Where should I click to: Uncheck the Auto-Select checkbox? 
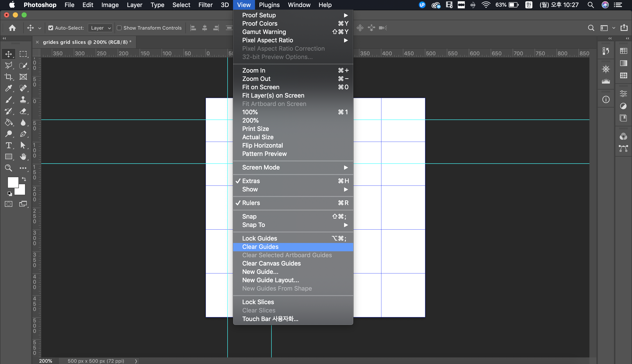pos(51,28)
